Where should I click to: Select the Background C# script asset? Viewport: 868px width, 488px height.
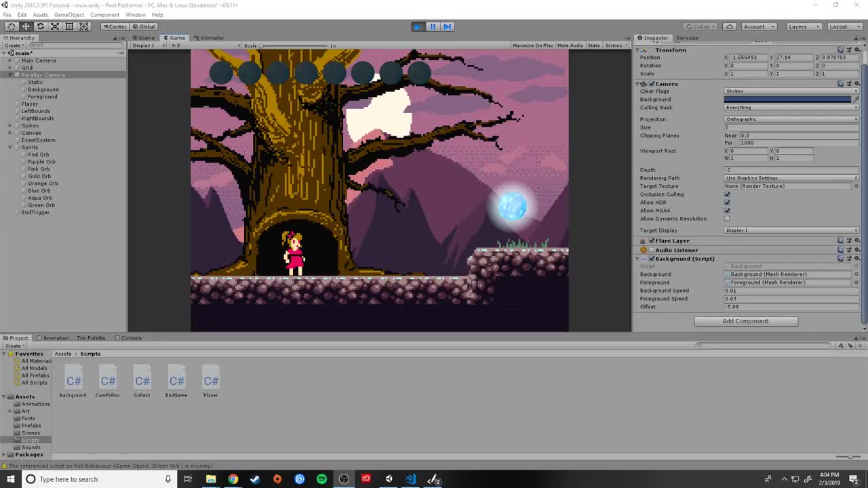(73, 382)
